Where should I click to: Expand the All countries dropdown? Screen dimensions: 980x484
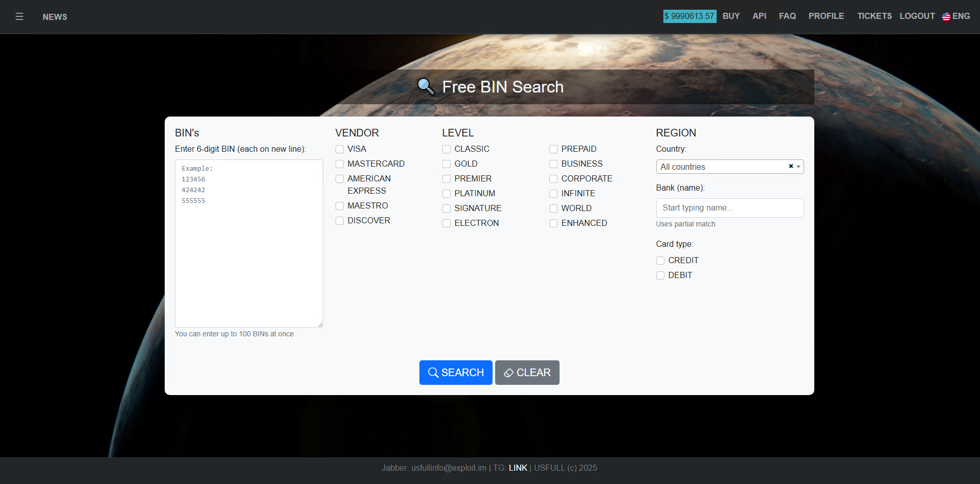point(729,167)
